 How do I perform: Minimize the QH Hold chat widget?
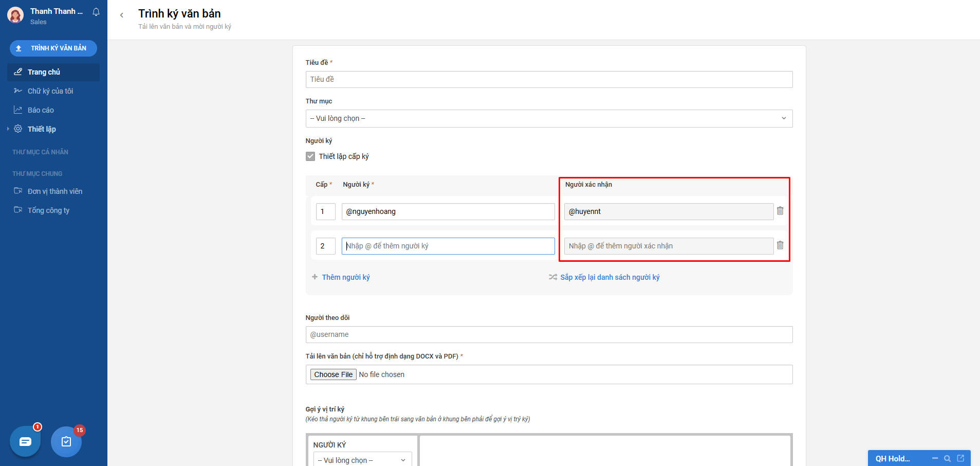pyautogui.click(x=935, y=458)
